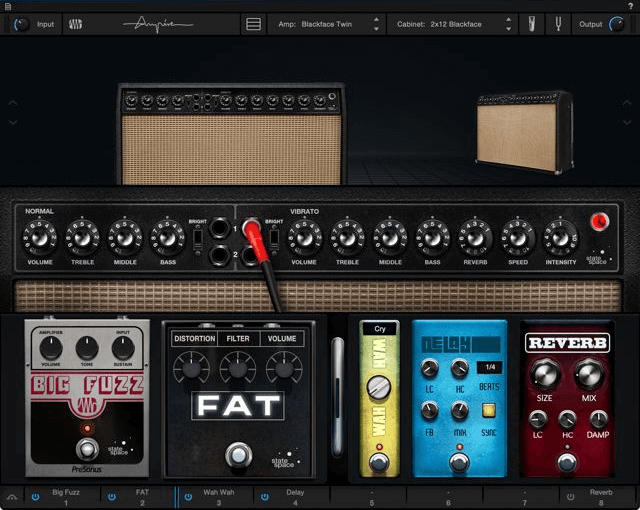The image size is (640, 510).
Task: Stomp the Big Fuzz footswitch
Action: pos(87,449)
